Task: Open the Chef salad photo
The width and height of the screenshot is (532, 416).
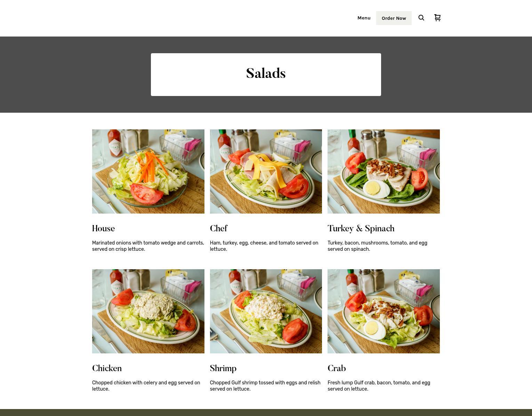Action: pyautogui.click(x=266, y=171)
